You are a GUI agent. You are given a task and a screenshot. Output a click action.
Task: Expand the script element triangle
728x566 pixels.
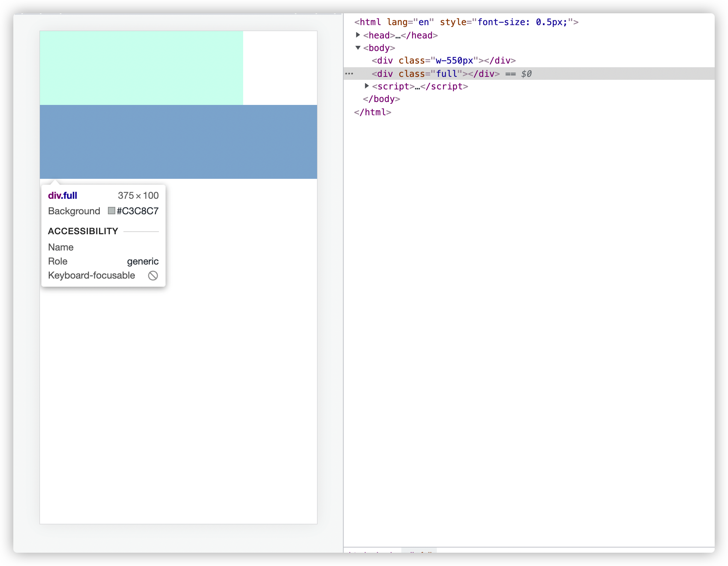367,86
